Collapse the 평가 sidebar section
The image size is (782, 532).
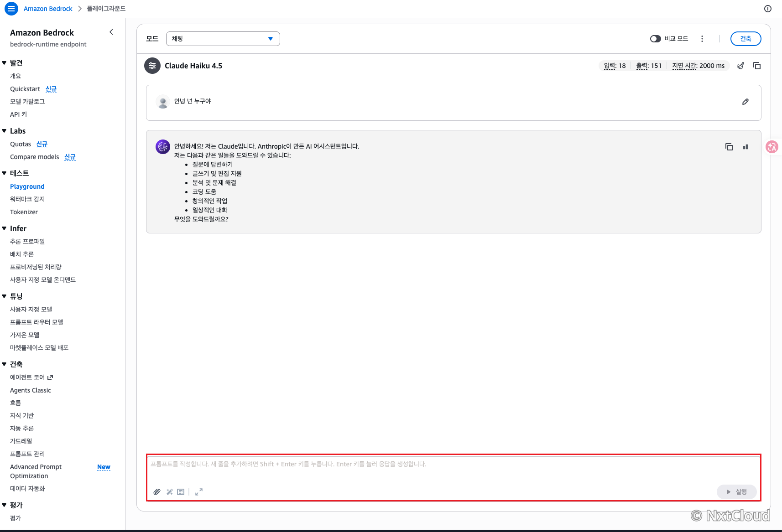4,505
